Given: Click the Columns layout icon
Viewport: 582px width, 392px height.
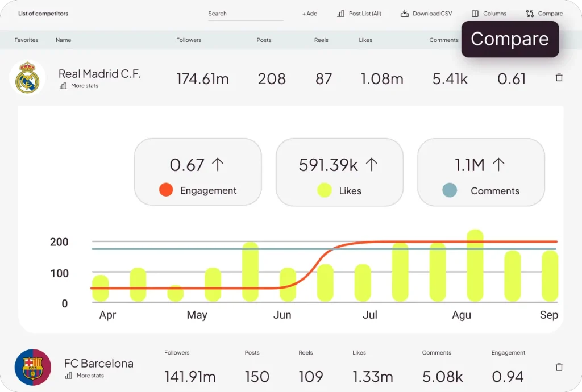Looking at the screenshot, I should tap(475, 14).
